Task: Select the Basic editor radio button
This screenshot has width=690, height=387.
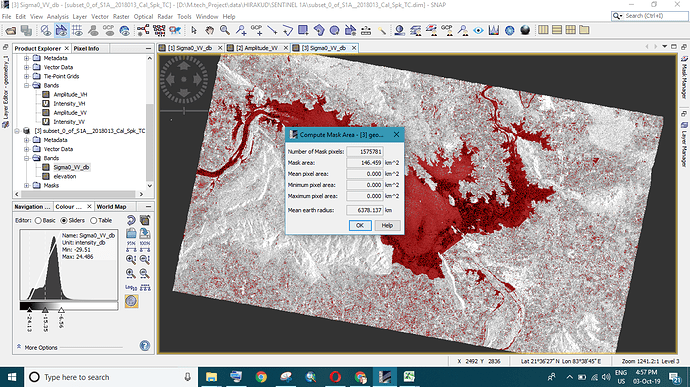Action: click(38, 220)
